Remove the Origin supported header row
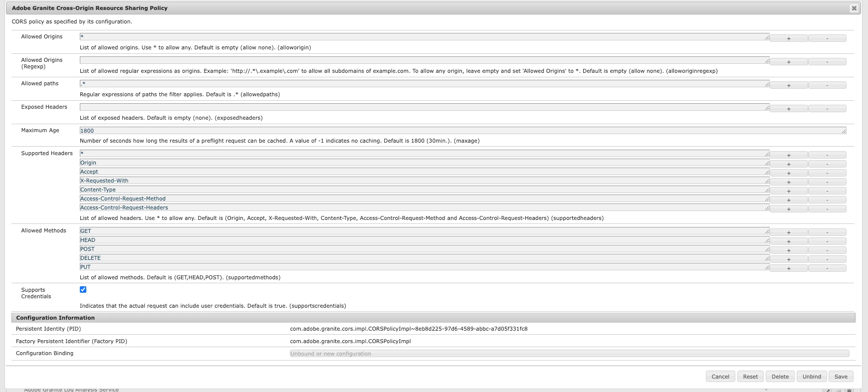 pos(827,164)
